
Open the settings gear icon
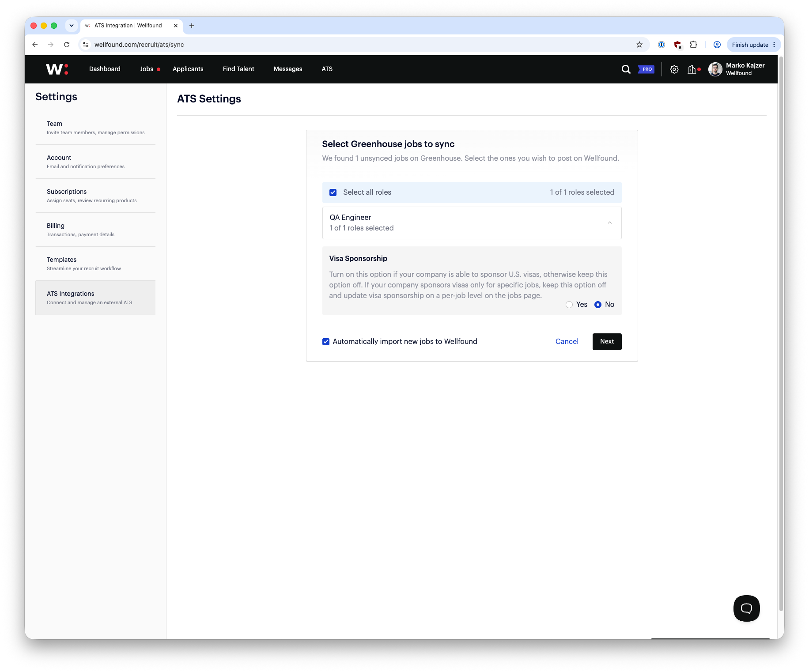(x=674, y=69)
